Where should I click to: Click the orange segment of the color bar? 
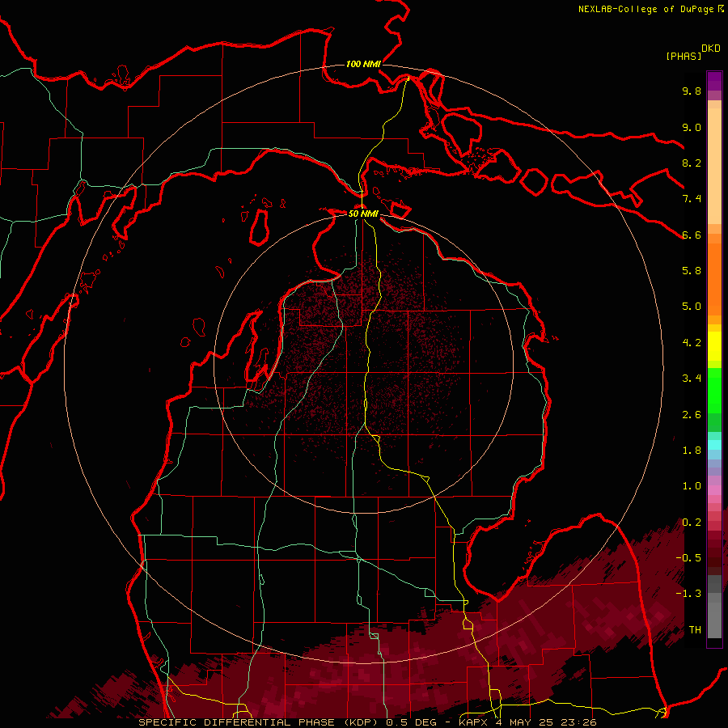714,278
